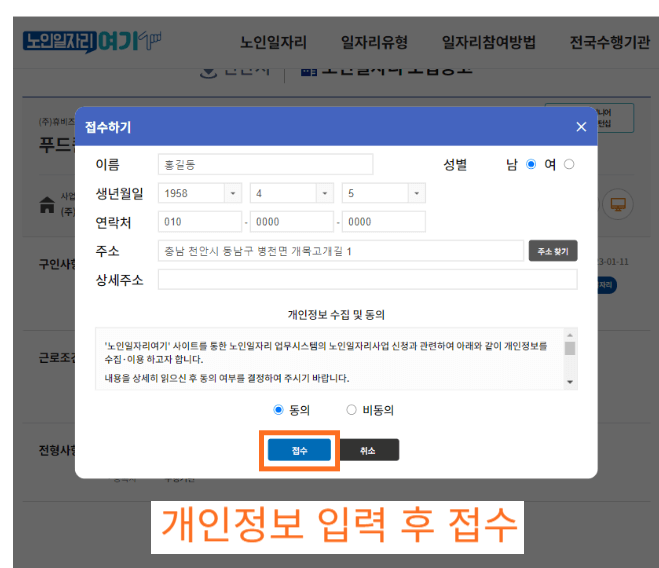The image size is (659, 568).
Task: Click the 노인일자리여기 site logo
Action: (92, 42)
